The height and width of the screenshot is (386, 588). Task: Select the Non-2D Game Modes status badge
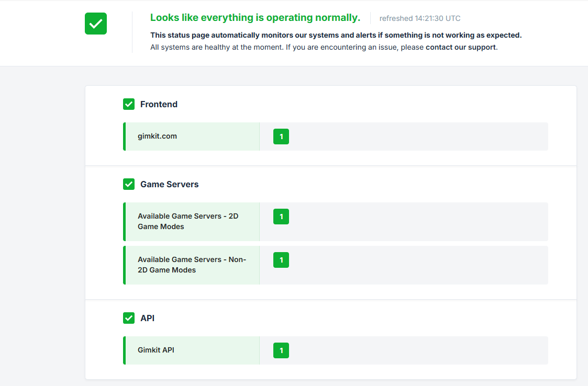281,260
